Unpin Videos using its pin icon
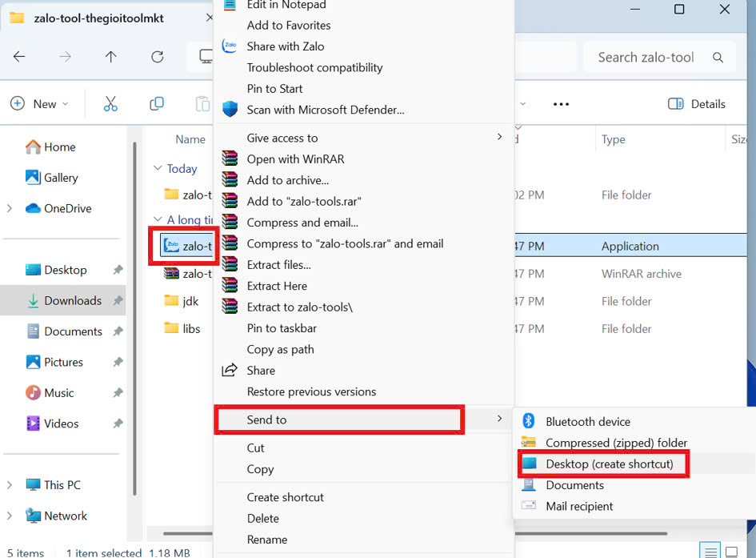 coord(118,424)
